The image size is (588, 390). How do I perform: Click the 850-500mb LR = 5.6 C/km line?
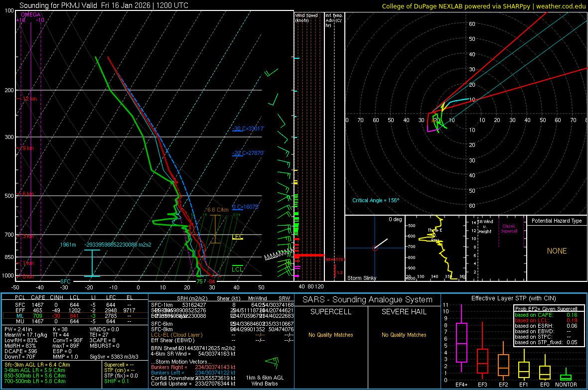[x=35, y=376]
